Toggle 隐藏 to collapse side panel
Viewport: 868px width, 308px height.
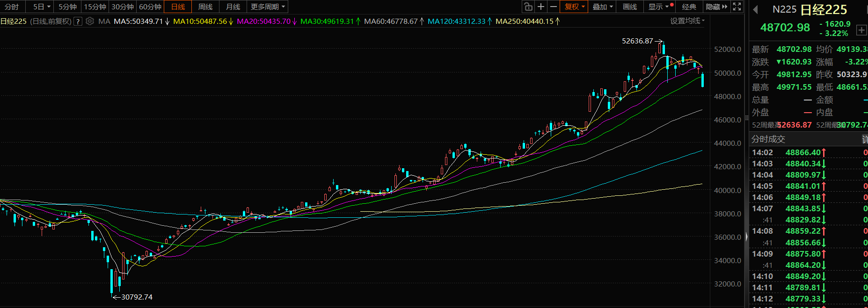pos(716,7)
